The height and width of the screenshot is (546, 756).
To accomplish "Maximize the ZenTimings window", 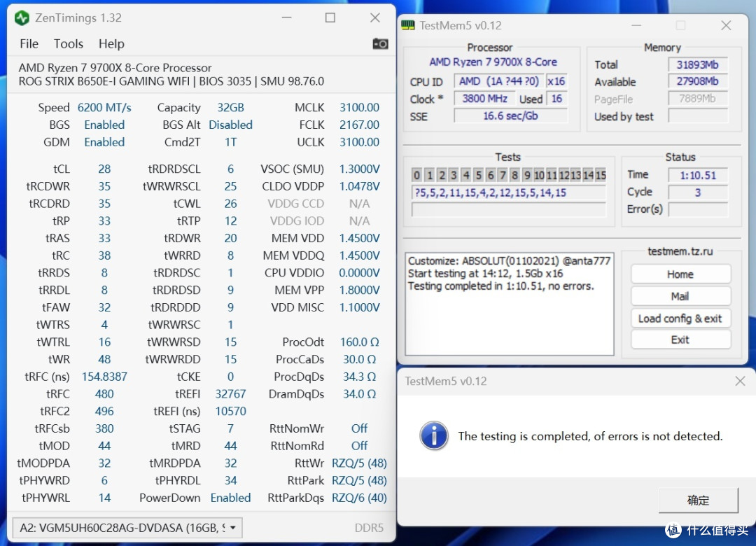I will click(x=330, y=17).
